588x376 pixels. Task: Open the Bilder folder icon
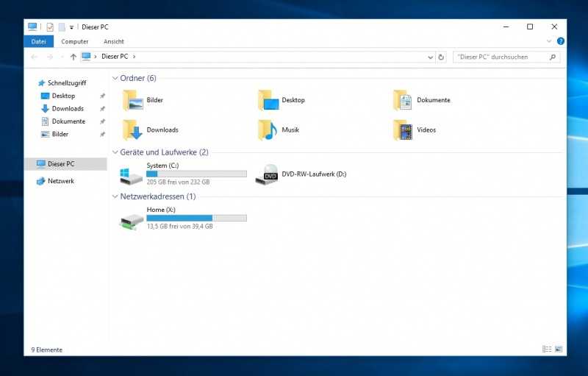pos(133,100)
